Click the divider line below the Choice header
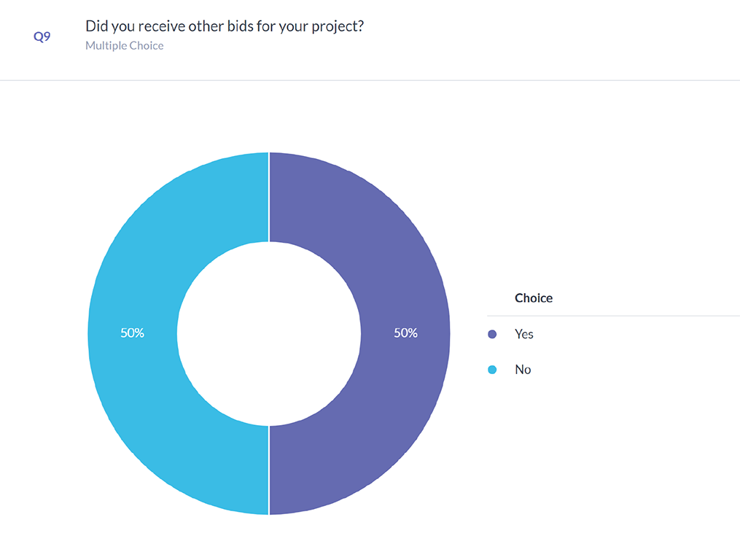This screenshot has height=560, width=740. coord(612,316)
